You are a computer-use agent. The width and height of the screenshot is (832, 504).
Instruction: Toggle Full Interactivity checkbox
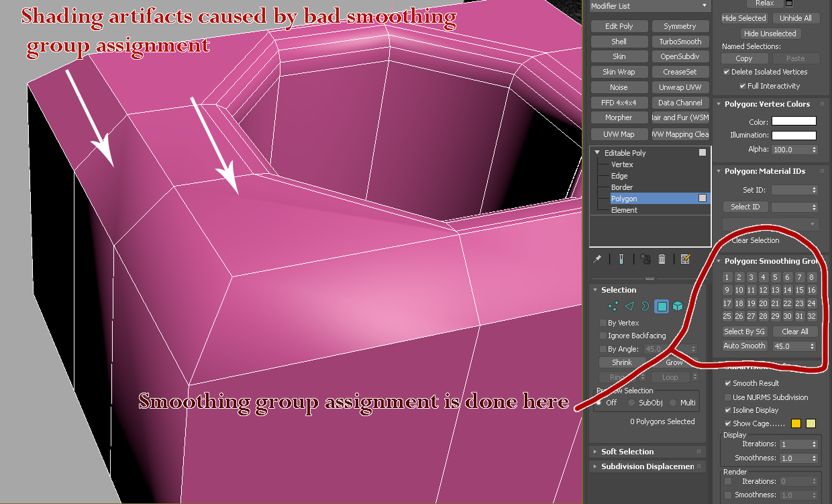(743, 86)
